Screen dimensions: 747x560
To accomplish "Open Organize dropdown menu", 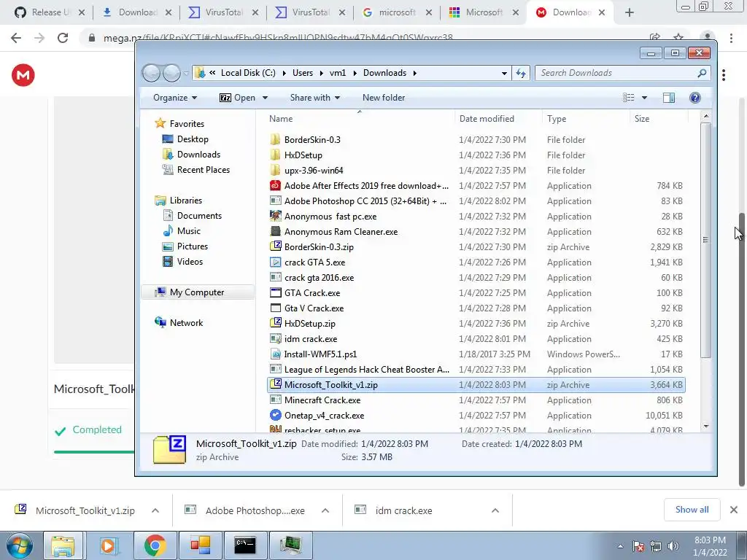I will pos(175,98).
